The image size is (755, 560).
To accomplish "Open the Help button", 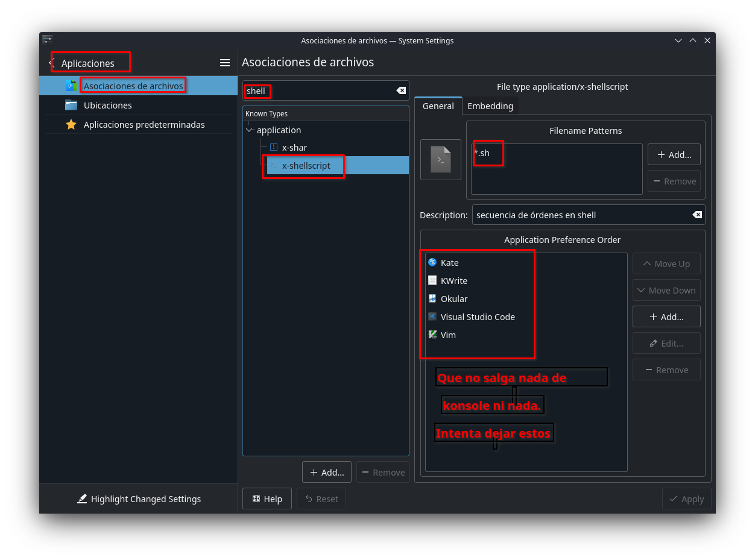I will click(267, 499).
